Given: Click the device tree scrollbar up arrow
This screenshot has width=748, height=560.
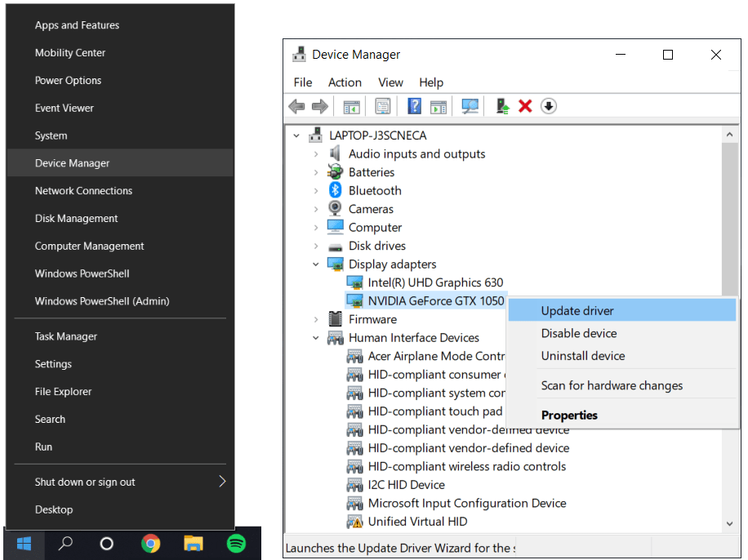Looking at the screenshot, I should (x=729, y=135).
